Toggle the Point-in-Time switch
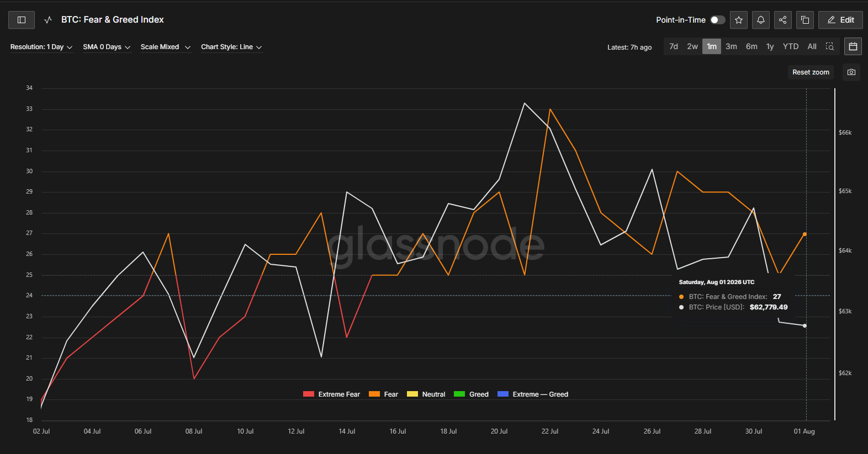The image size is (868, 454). pos(717,20)
